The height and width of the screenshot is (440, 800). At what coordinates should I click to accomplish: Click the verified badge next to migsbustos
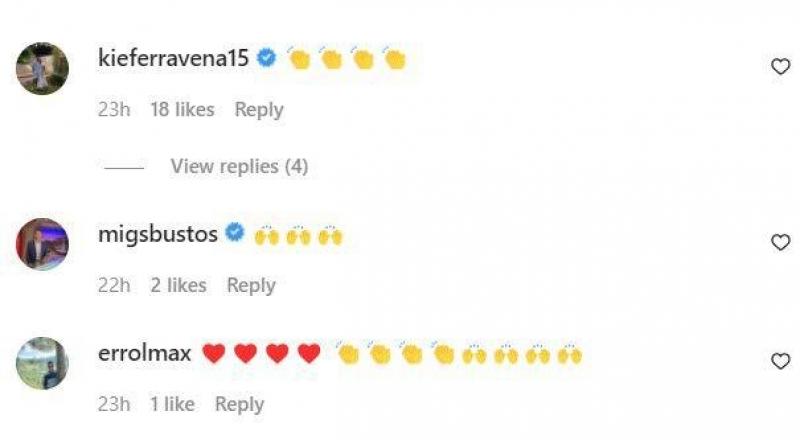[x=235, y=235]
